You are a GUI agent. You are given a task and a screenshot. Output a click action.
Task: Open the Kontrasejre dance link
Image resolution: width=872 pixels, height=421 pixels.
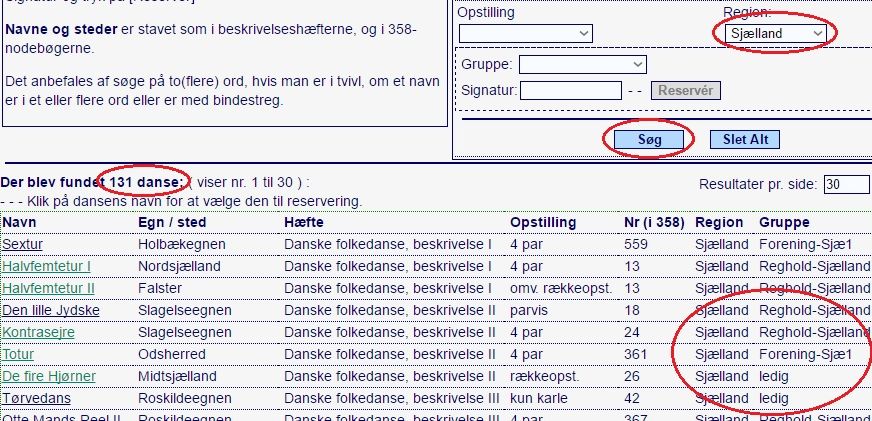(x=38, y=333)
